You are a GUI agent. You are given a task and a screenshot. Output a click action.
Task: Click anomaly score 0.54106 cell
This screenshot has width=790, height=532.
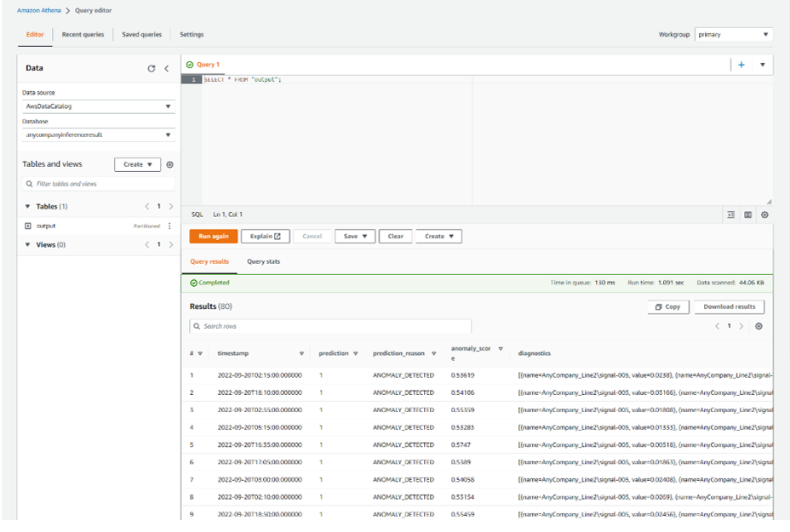pyautogui.click(x=462, y=392)
